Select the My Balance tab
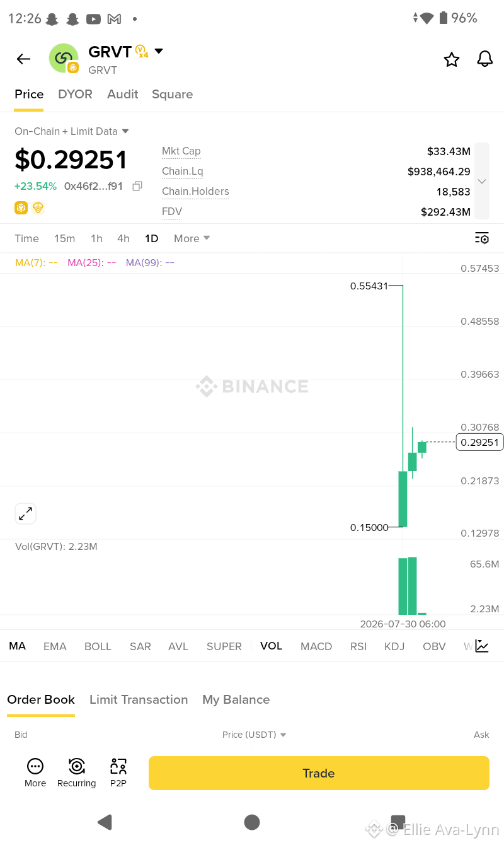Viewport: 504px width, 845px height. [x=236, y=699]
